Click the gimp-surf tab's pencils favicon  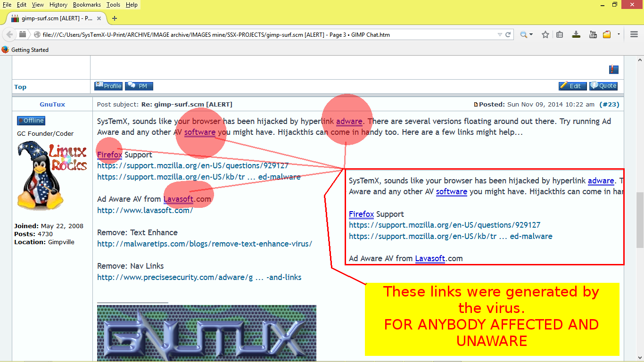coord(15,18)
